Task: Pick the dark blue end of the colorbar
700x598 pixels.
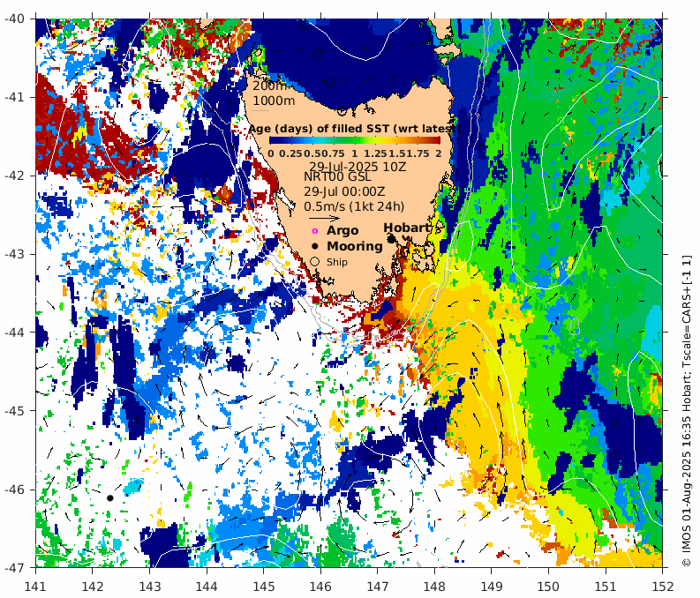Action: coord(273,140)
